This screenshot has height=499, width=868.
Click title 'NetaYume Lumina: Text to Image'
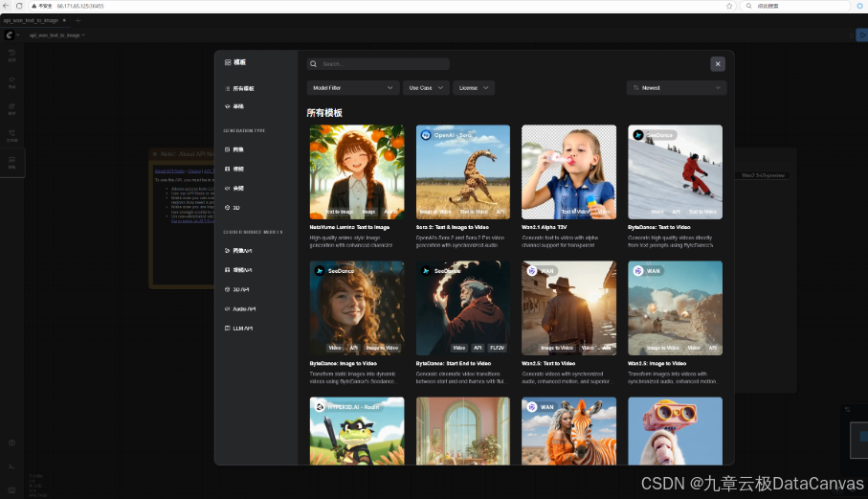click(349, 227)
